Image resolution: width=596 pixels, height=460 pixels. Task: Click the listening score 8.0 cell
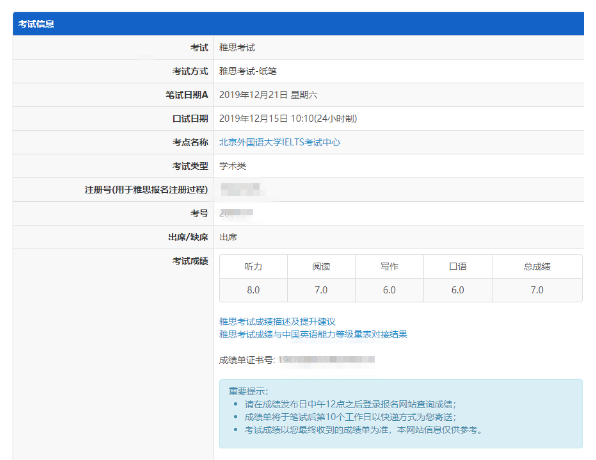[x=254, y=290]
